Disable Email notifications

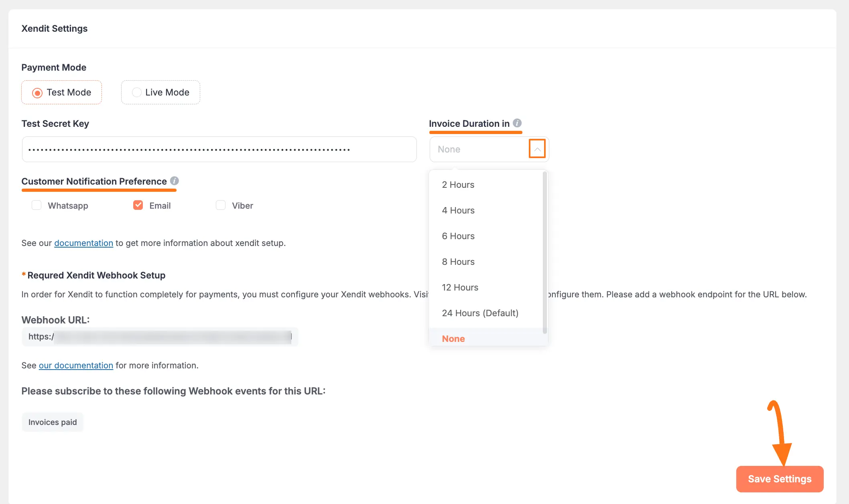pos(138,205)
